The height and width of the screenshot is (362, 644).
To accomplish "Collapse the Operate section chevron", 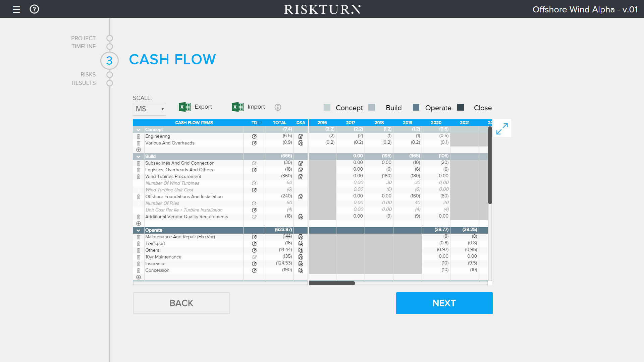I will click(x=139, y=230).
